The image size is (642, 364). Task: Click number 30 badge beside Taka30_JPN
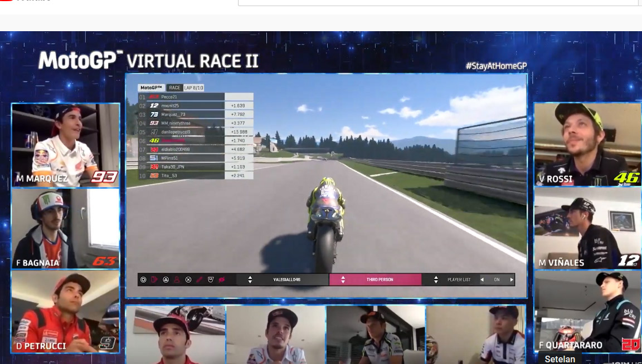[x=154, y=167]
